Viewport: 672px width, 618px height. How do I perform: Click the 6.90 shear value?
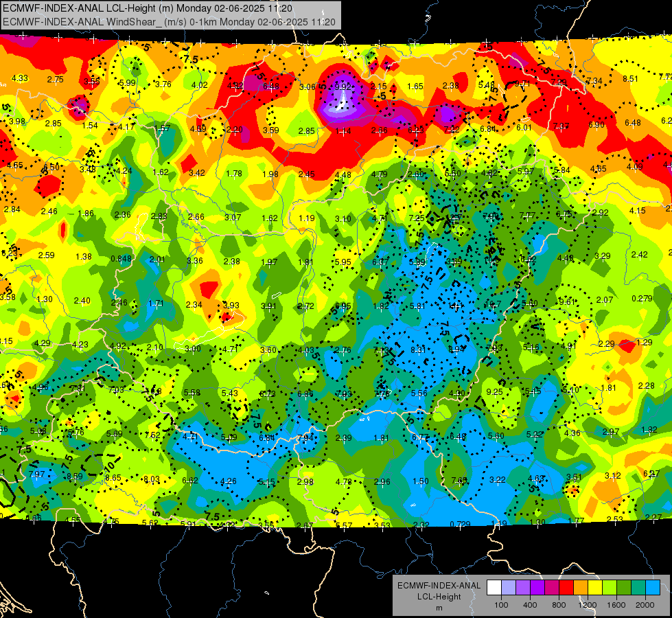tap(596, 124)
